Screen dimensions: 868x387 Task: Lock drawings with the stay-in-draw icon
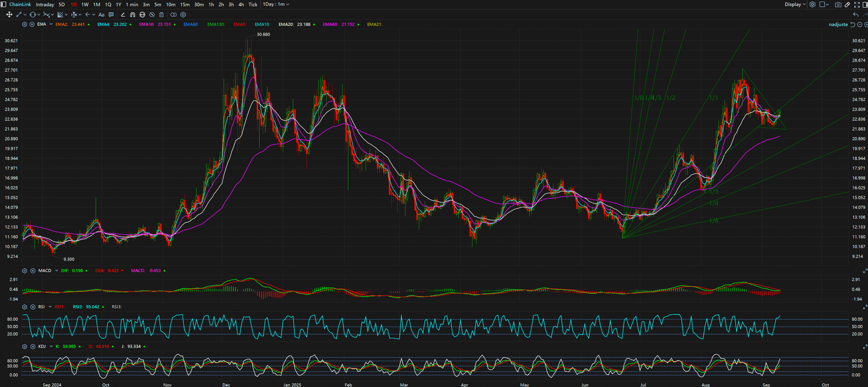point(142,15)
